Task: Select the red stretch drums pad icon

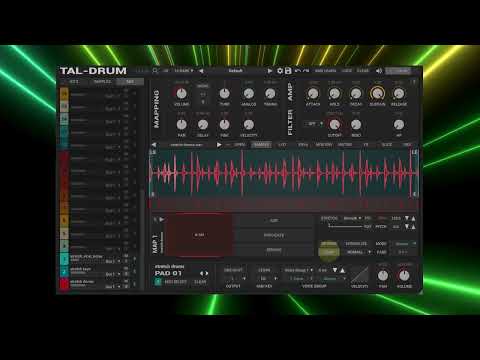Action: click(64, 284)
